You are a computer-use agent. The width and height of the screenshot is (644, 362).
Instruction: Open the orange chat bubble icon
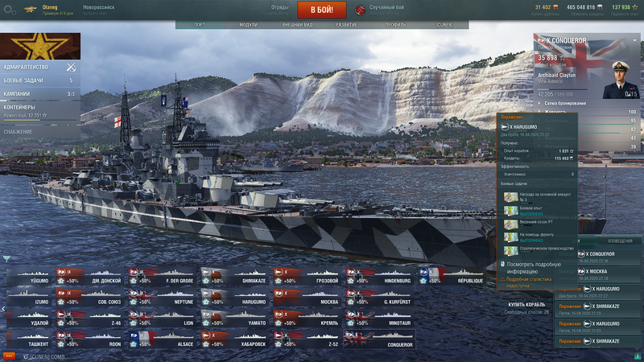9,356
